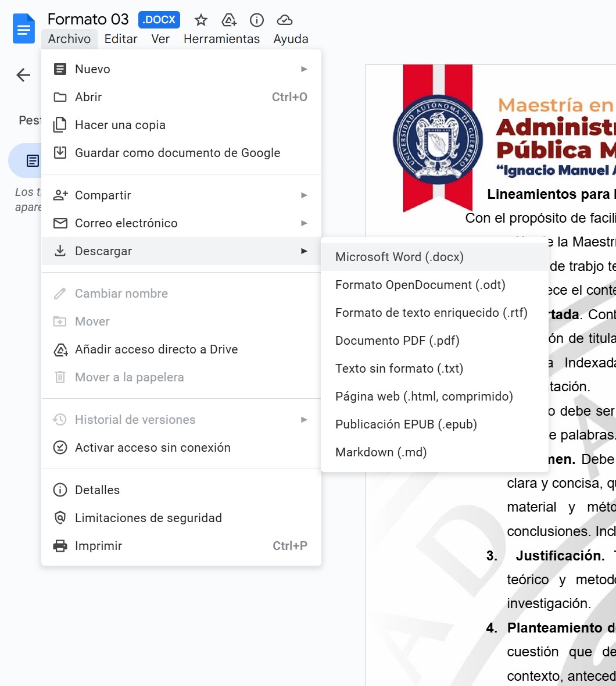
Task: Click the Google Docs home icon
Action: click(x=24, y=28)
